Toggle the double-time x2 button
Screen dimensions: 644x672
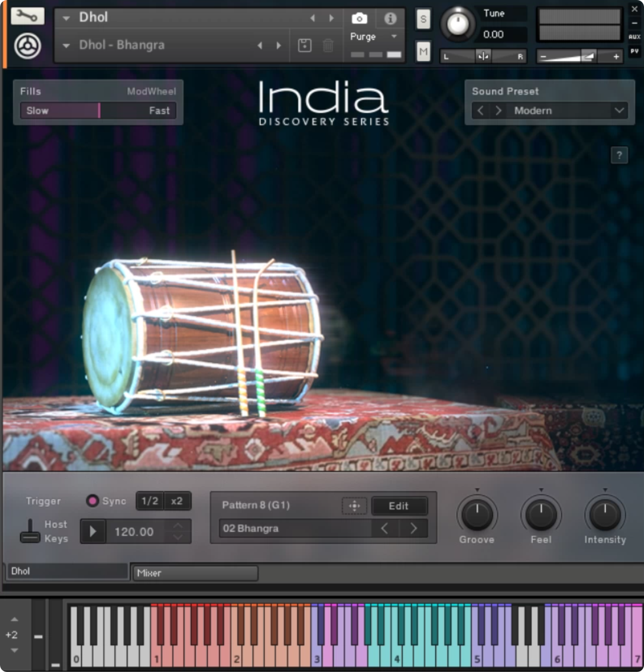(x=177, y=501)
